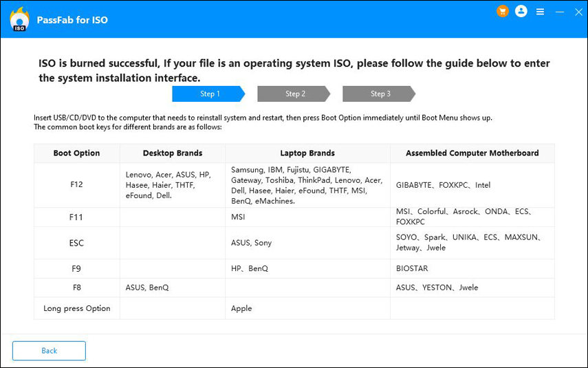
Task: Click the Apple laptop brand cell
Action: 241,308
